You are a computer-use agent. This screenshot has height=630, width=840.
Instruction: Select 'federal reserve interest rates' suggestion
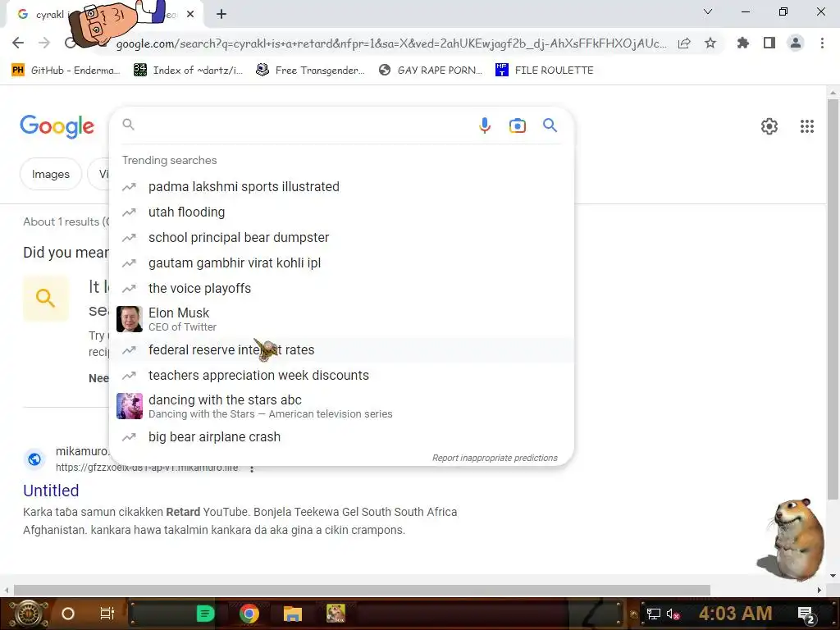[341, 349]
